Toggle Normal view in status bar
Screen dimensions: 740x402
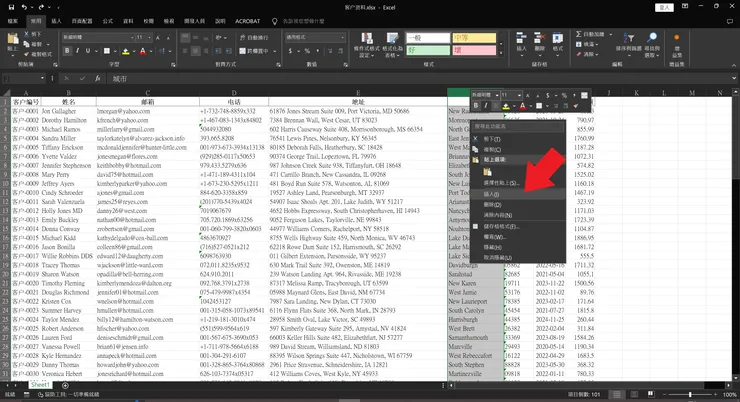[x=616, y=394]
